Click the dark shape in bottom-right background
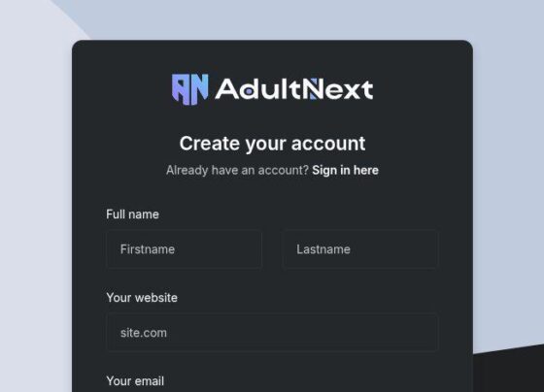The width and height of the screenshot is (544, 392). 509,369
